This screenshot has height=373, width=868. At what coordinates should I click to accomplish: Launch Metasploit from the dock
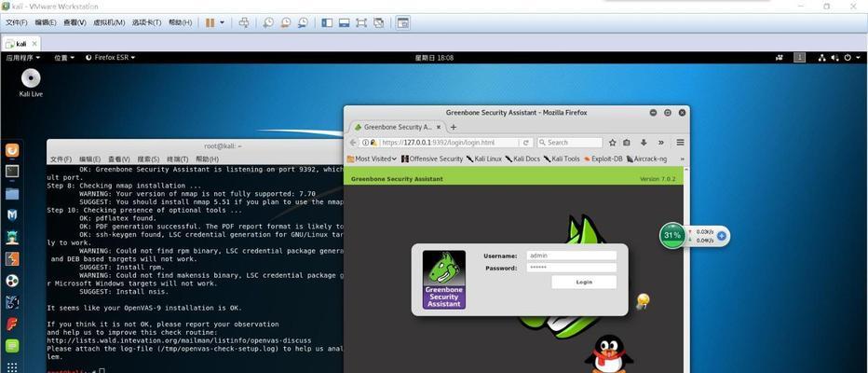12,215
